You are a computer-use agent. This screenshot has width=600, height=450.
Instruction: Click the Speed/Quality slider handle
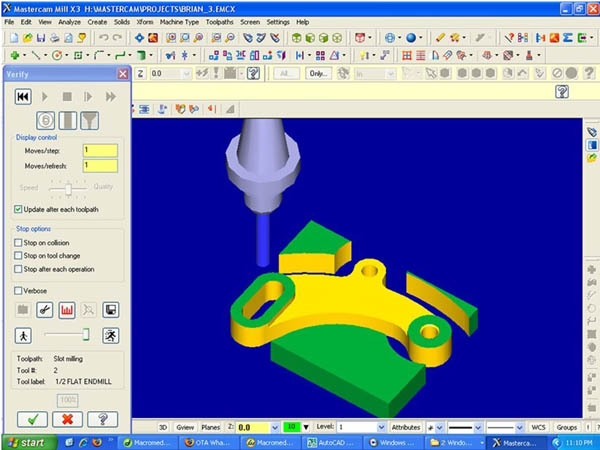click(x=68, y=189)
